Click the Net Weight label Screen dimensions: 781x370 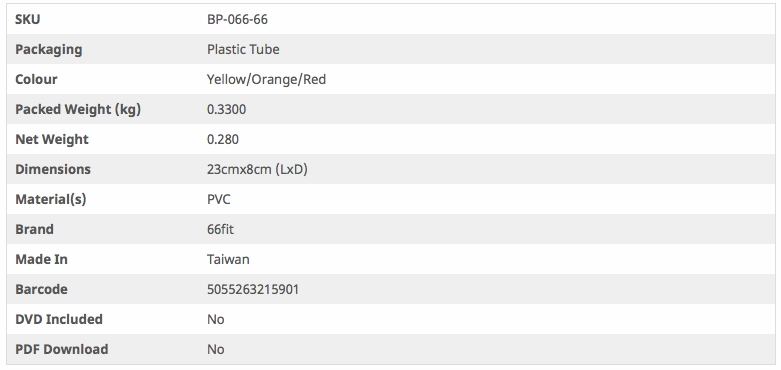[52, 139]
